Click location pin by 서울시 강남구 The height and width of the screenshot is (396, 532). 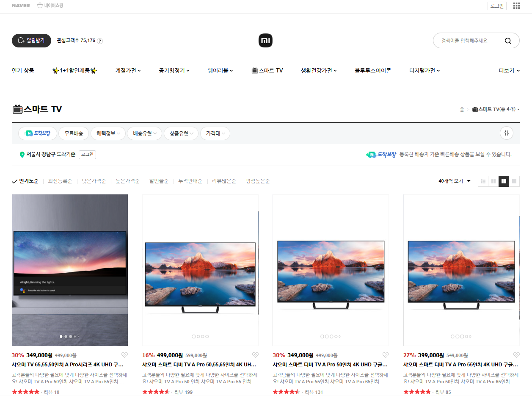coord(22,155)
